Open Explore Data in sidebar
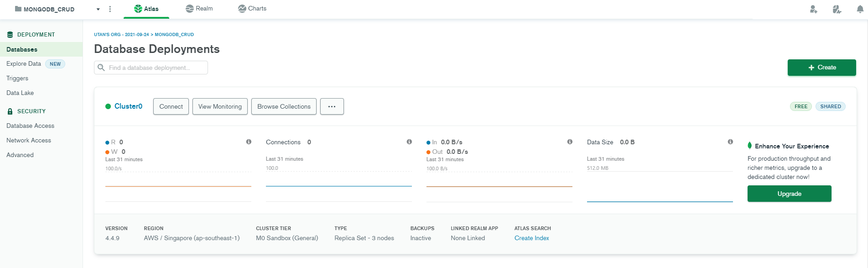This screenshot has height=268, width=868. 24,64
